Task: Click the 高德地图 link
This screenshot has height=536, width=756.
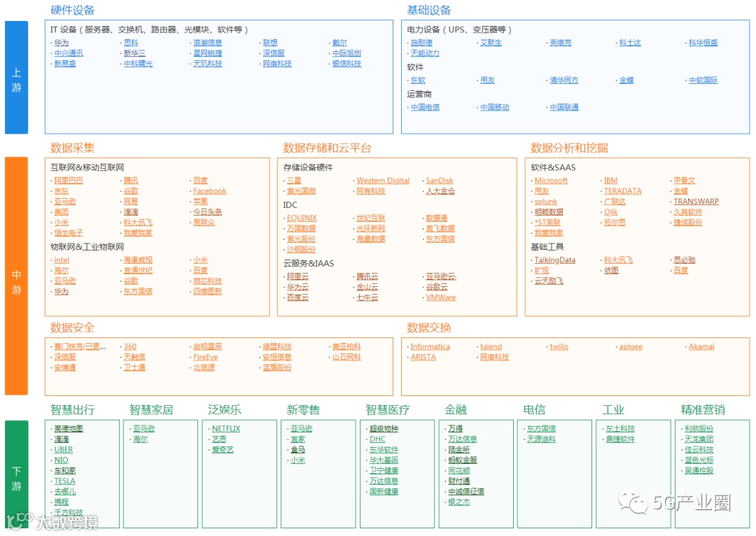Action: pyautogui.click(x=69, y=429)
